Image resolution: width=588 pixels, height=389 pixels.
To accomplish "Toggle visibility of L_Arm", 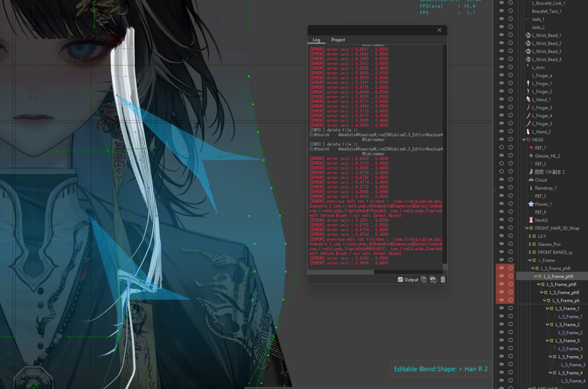I will coord(501,67).
